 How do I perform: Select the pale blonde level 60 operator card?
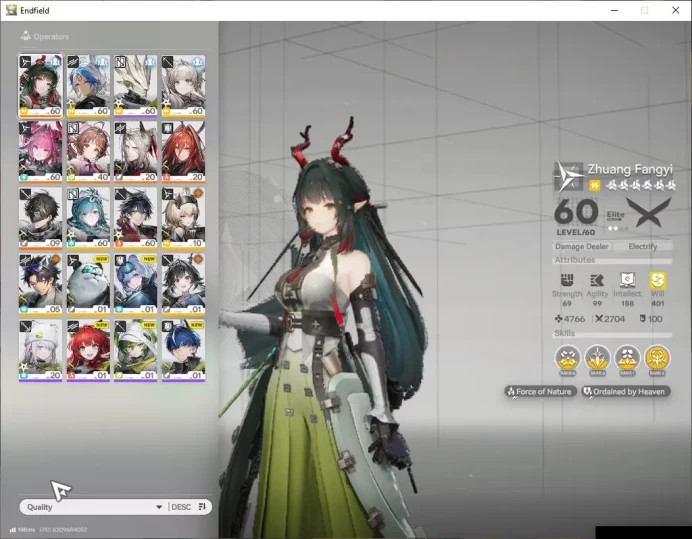coord(183,86)
